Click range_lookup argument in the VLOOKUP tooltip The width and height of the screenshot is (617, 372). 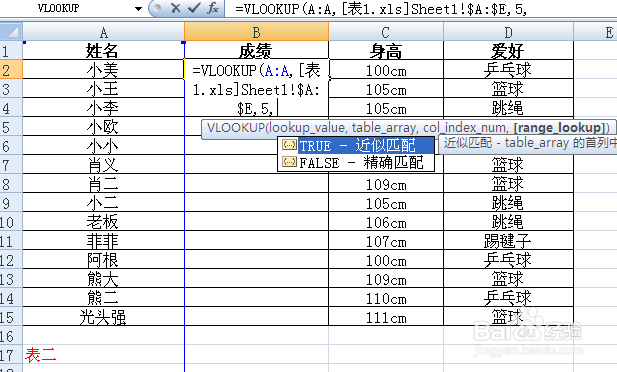click(559, 128)
